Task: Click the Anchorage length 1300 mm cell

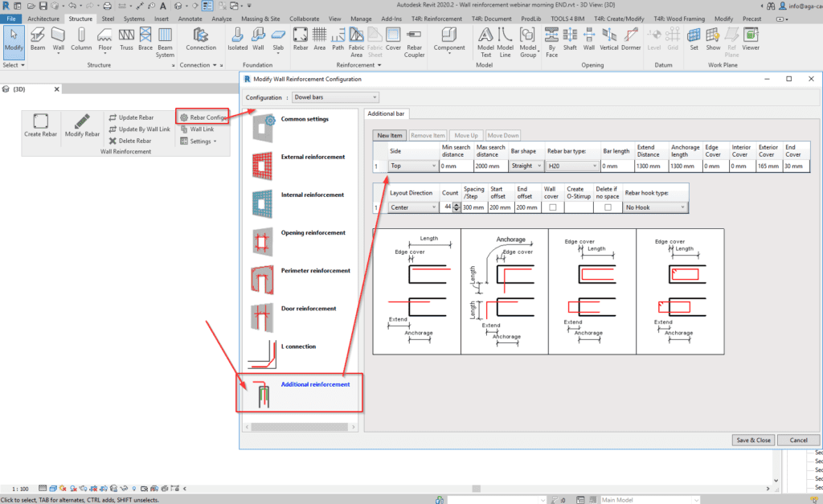Action: [x=685, y=166]
